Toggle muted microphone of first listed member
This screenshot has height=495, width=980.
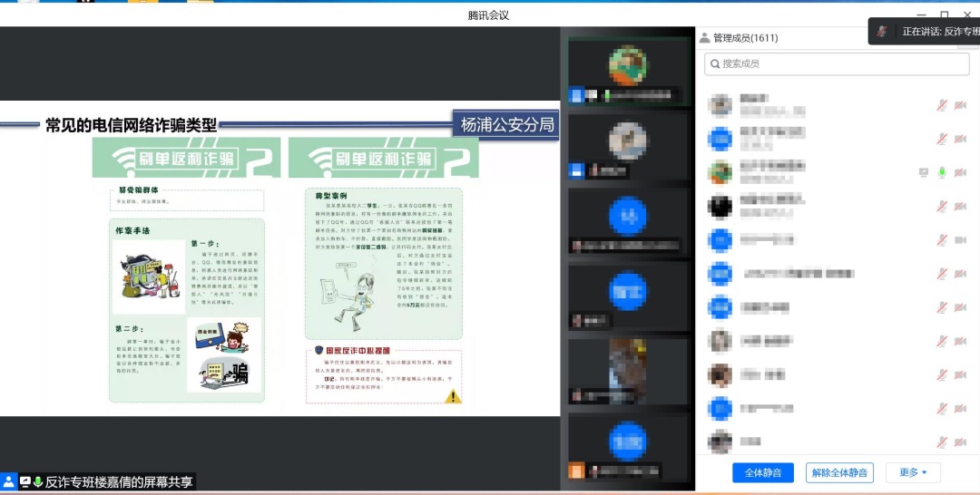coord(943,105)
